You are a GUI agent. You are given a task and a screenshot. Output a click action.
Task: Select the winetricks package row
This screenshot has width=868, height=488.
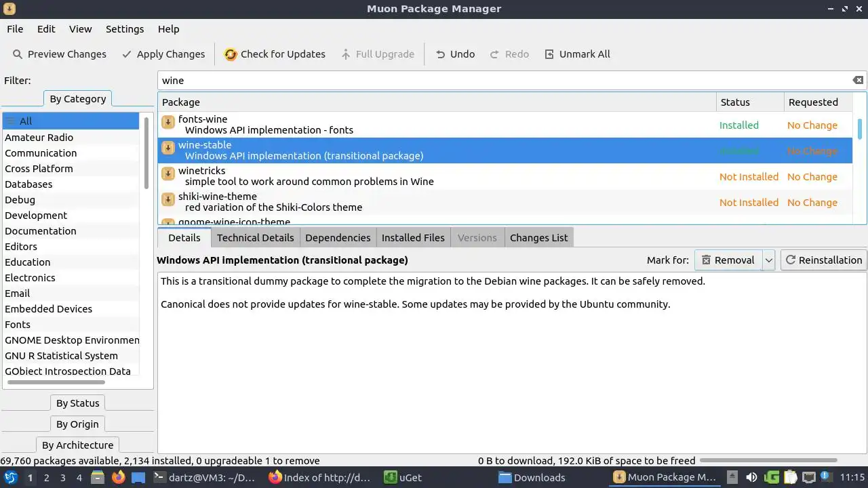pos(505,176)
